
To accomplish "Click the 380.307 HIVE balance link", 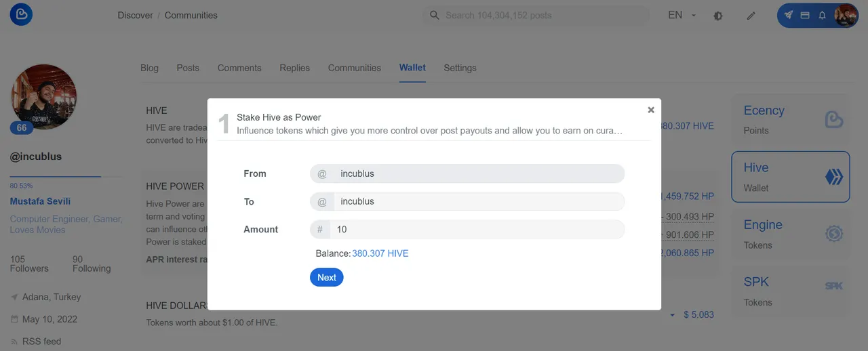I will point(380,253).
